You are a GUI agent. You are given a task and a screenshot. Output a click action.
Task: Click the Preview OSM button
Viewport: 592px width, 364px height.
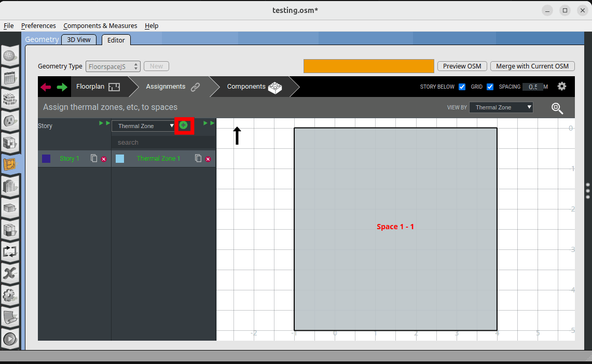pyautogui.click(x=462, y=66)
